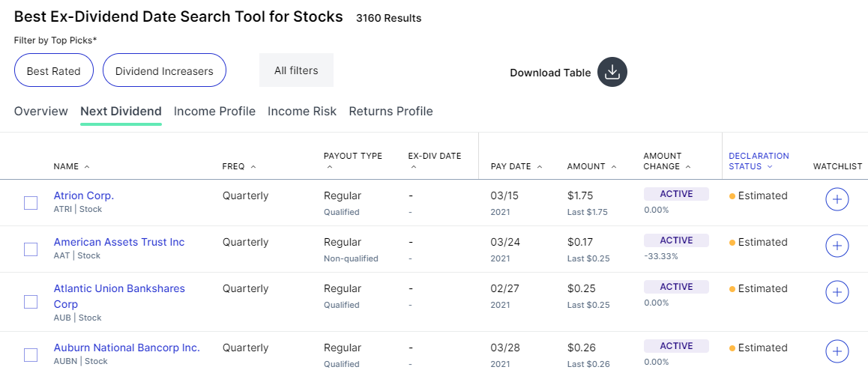Viewport: 868px width, 376px height.
Task: Add Auburn National Bancorp to watchlist
Action: pyautogui.click(x=837, y=351)
